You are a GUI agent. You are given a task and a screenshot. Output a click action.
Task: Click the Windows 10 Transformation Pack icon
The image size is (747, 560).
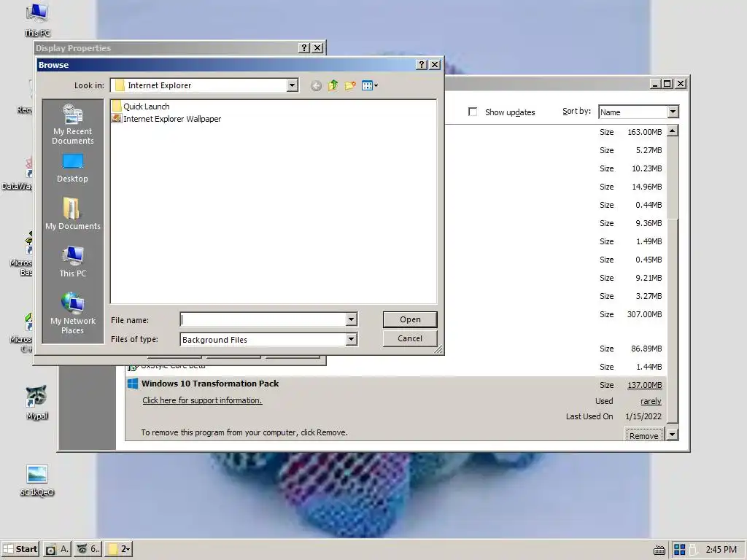133,384
